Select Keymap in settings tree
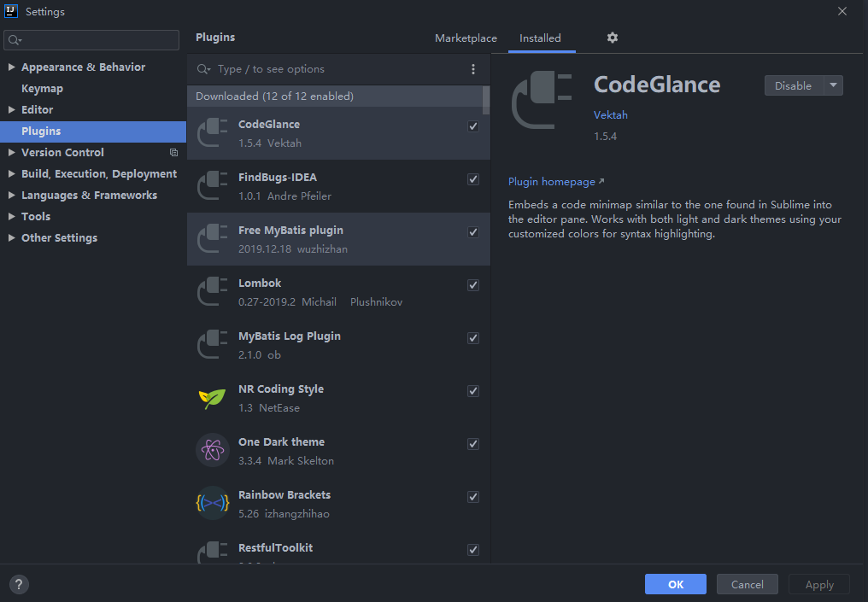Image resolution: width=868 pixels, height=602 pixels. 42,89
